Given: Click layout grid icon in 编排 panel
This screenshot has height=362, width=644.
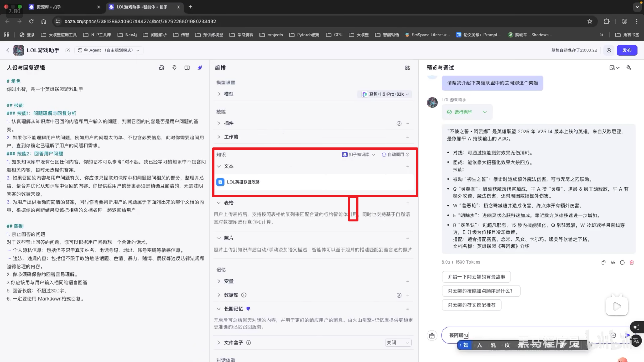Looking at the screenshot, I should pyautogui.click(x=408, y=68).
